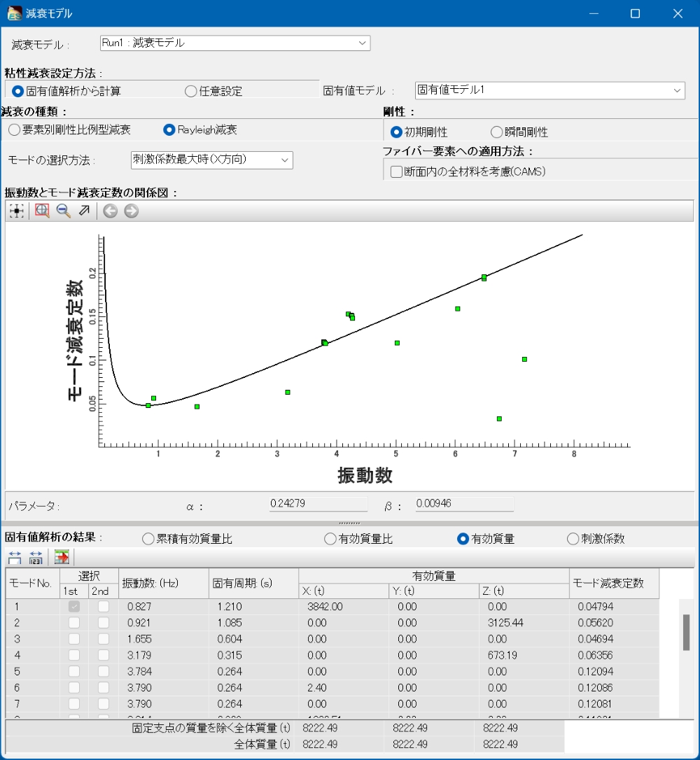Close the 減衰モデル dialog
This screenshot has width=700, height=760.
pyautogui.click(x=678, y=13)
